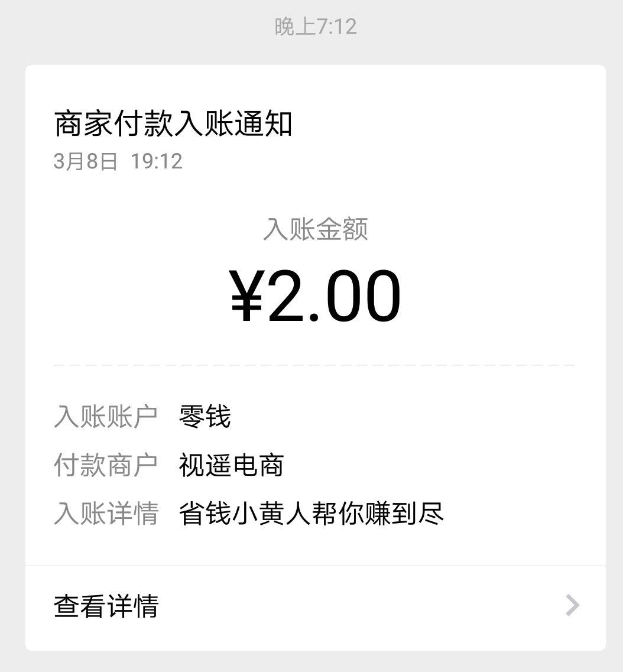
Task: Tap the 付款商户 label
Action: point(106,465)
